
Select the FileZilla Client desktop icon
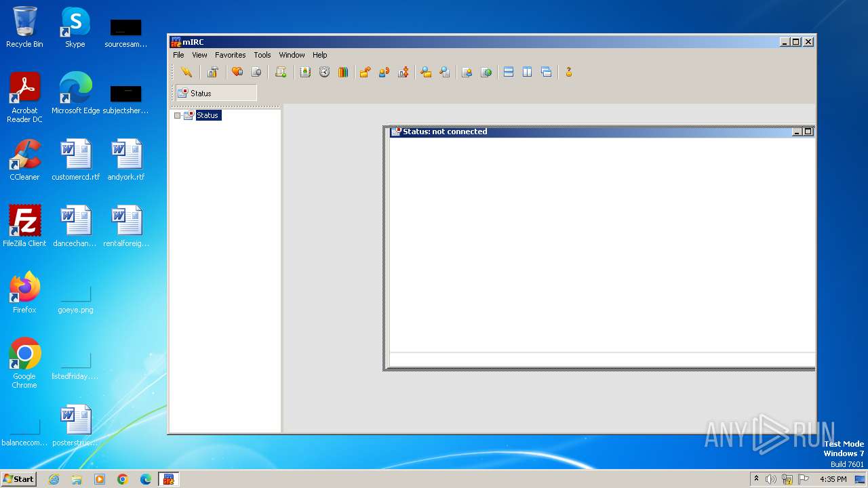[24, 226]
